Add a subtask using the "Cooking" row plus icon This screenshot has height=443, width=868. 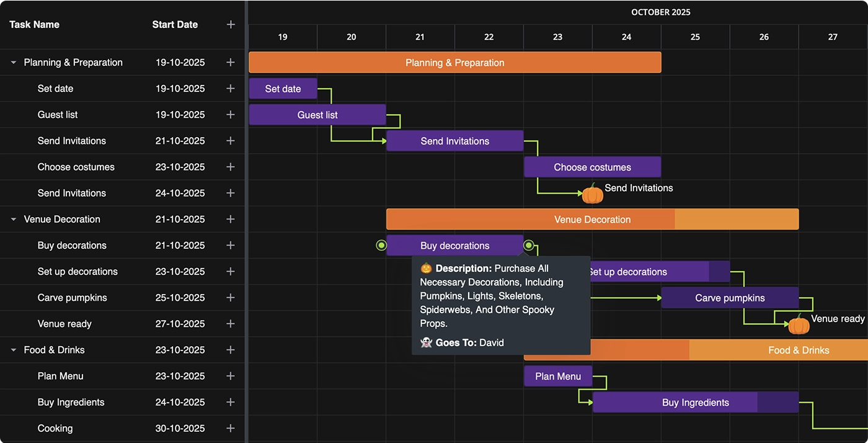[x=231, y=428]
